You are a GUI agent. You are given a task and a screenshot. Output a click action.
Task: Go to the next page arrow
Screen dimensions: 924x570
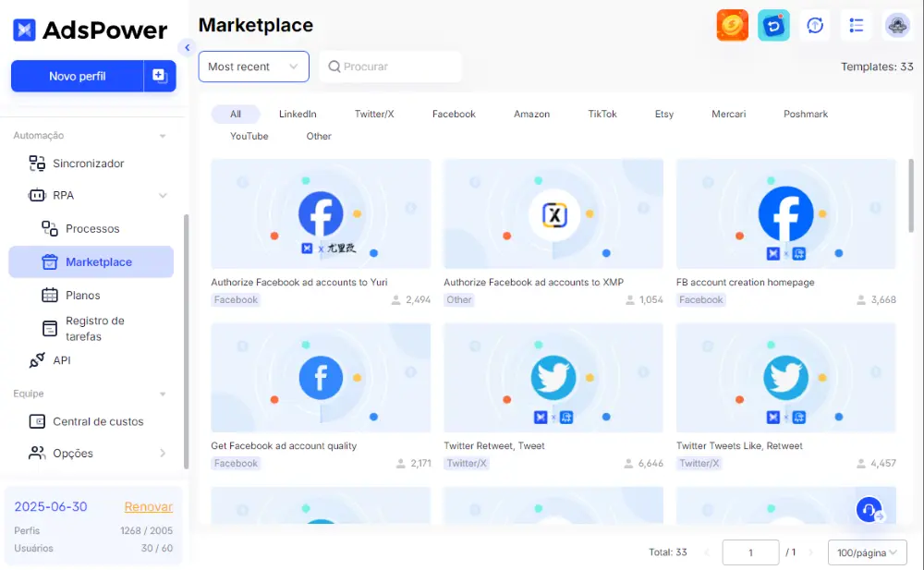[x=811, y=552]
